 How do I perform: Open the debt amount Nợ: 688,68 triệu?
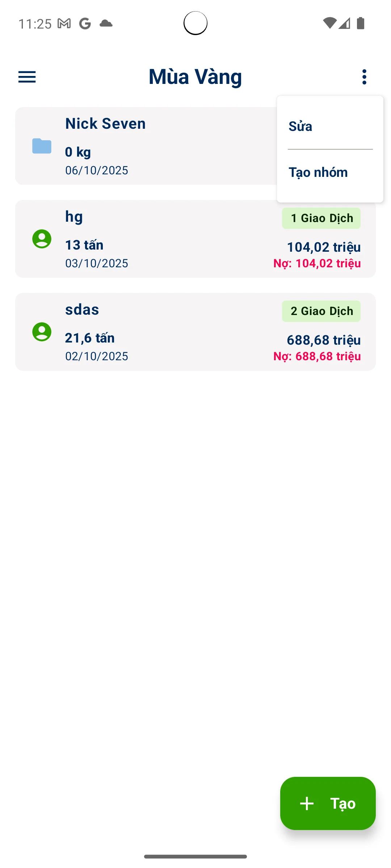click(x=317, y=356)
